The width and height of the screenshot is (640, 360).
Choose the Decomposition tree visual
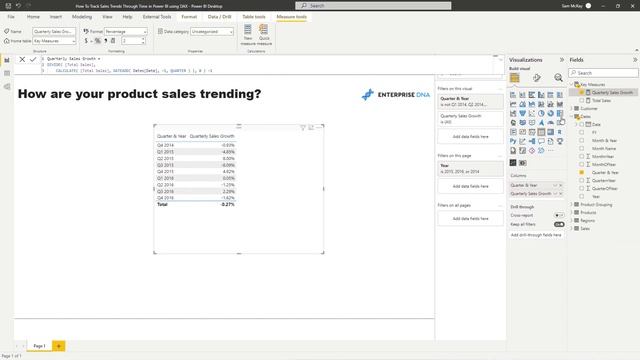(532, 141)
